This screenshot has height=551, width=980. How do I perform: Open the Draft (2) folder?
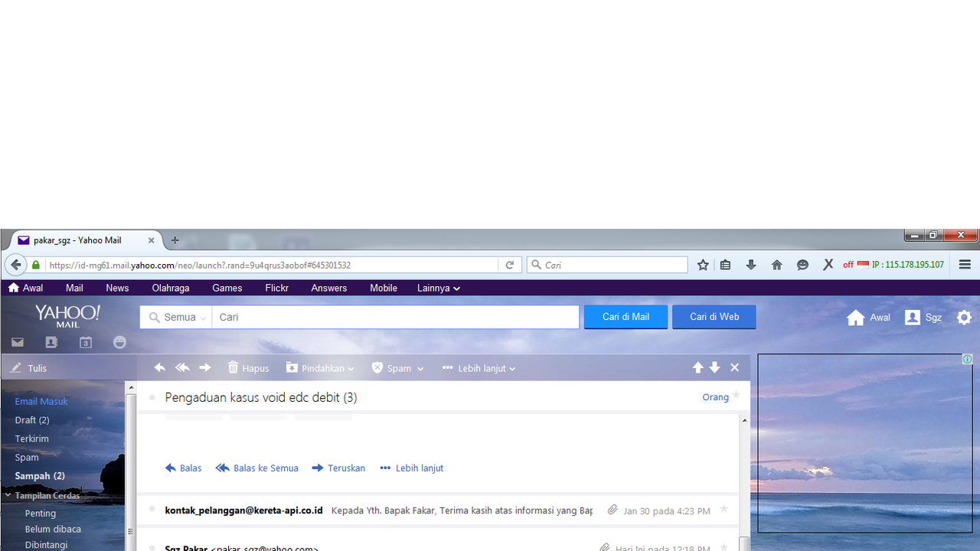(32, 420)
